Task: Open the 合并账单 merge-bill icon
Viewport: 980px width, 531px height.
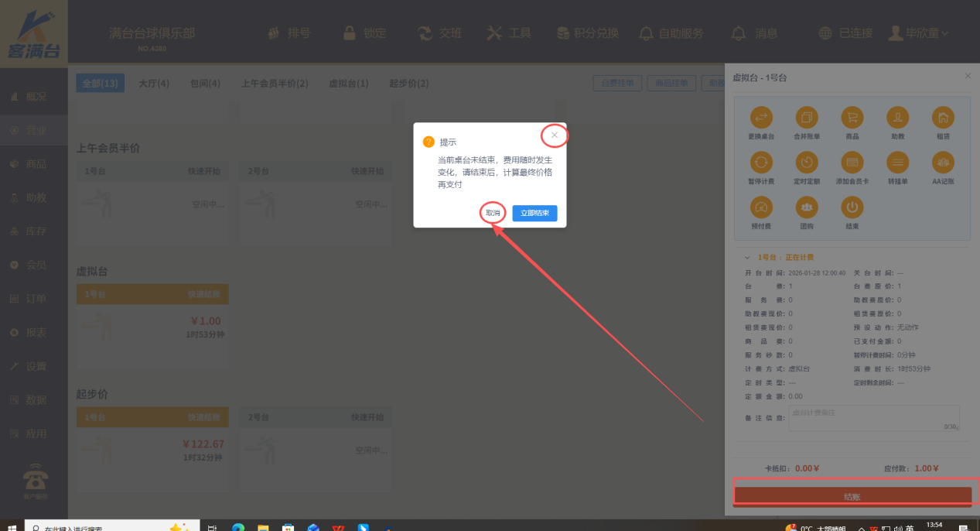Action: 807,116
